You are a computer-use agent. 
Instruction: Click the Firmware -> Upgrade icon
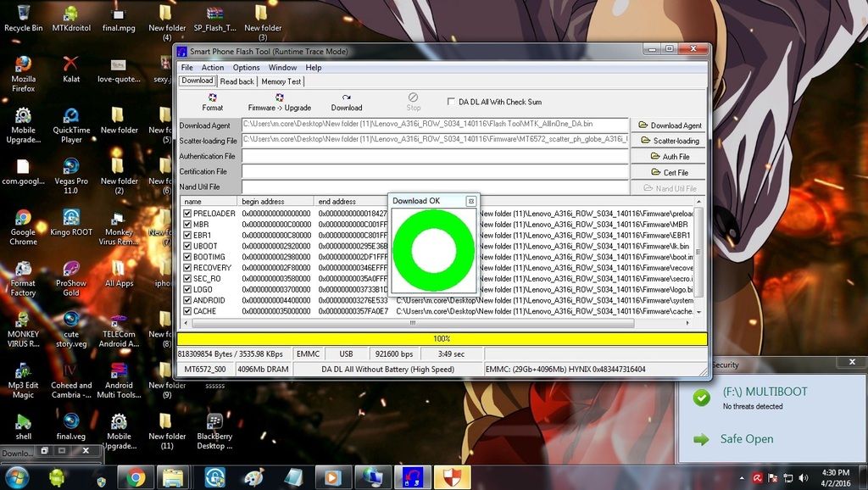point(279,102)
